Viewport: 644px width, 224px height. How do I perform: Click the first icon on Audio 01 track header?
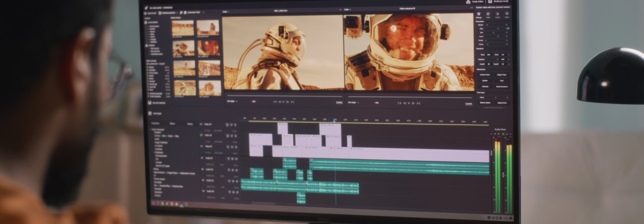(229, 158)
